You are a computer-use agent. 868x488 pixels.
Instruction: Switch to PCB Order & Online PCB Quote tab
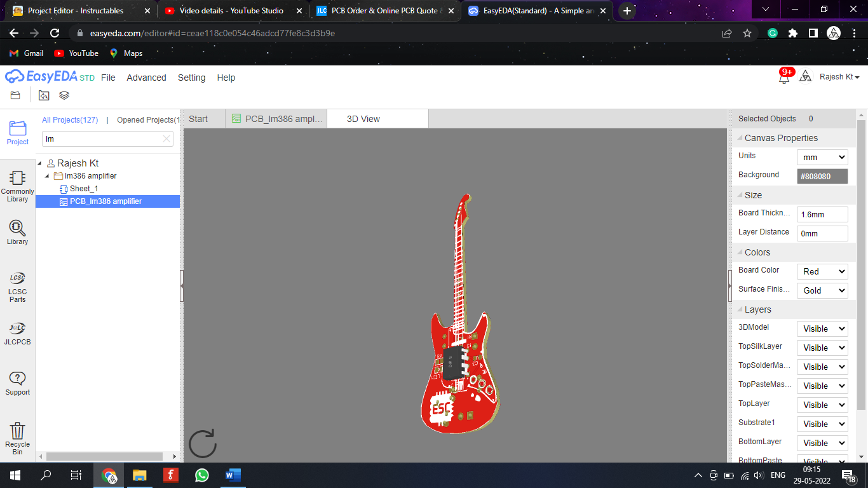[x=385, y=11]
